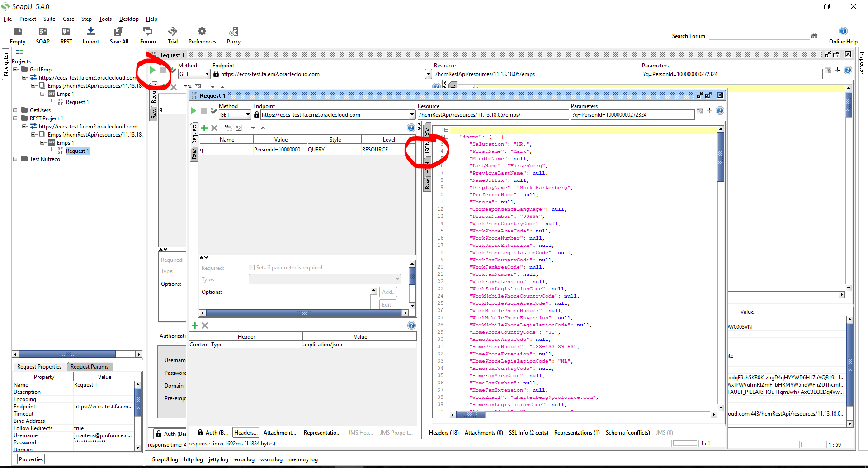Click the Properties button at bottom left
Viewport: 868px width, 468px height.
(31, 459)
